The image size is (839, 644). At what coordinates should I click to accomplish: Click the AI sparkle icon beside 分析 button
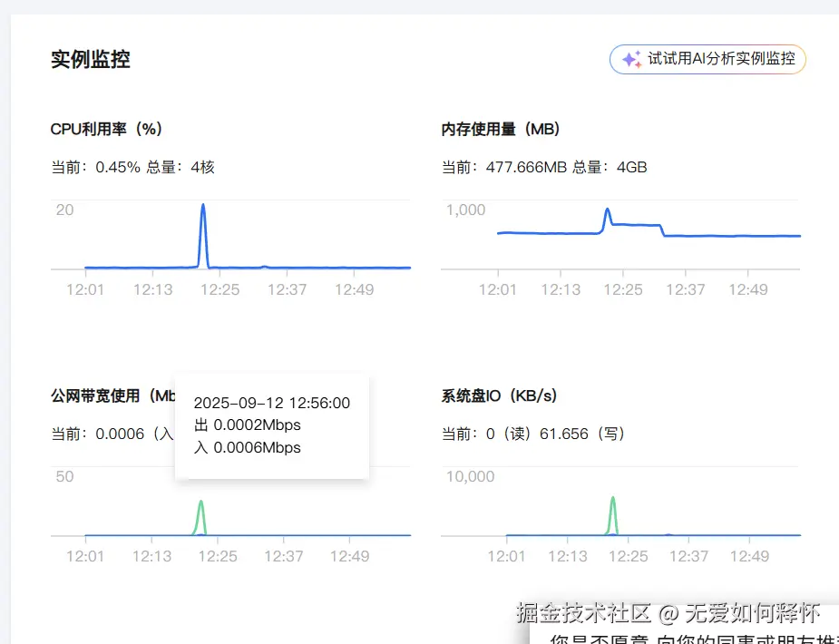(629, 59)
